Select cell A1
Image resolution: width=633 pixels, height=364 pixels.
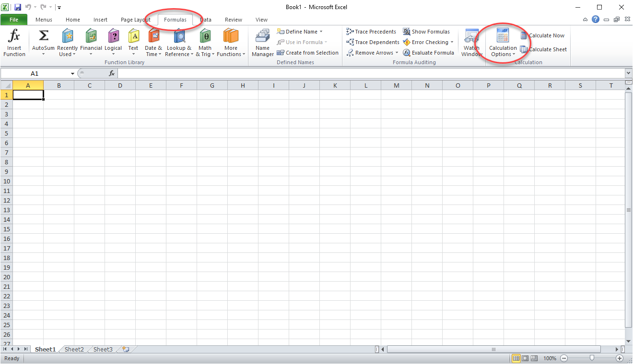tap(28, 95)
